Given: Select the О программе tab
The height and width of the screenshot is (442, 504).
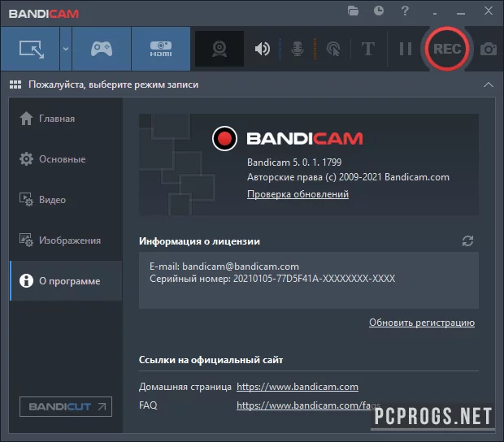Looking at the screenshot, I should (x=66, y=281).
